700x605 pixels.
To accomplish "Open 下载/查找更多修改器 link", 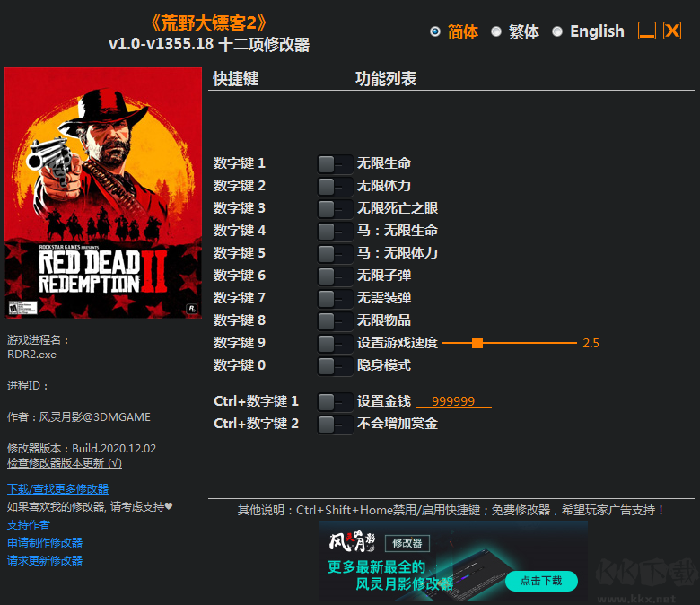I will [x=57, y=489].
